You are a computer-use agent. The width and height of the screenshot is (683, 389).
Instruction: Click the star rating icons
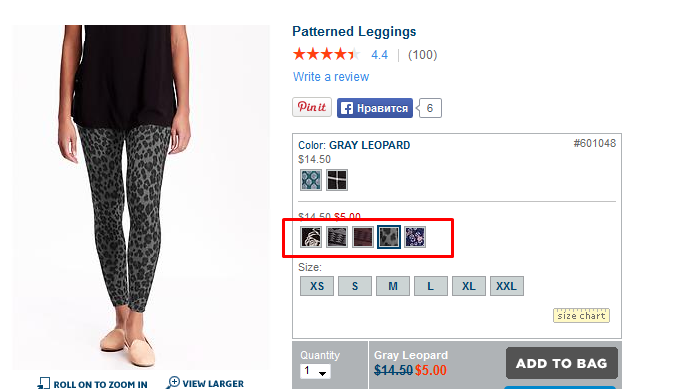327,54
